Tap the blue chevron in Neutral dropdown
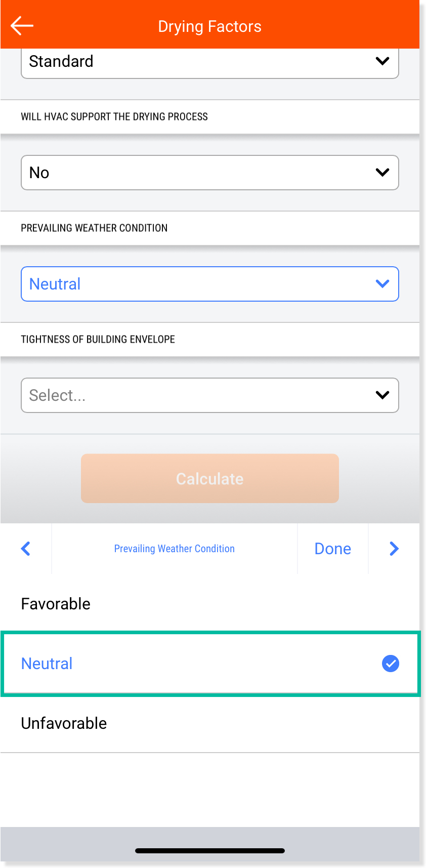426x868 pixels. click(382, 284)
